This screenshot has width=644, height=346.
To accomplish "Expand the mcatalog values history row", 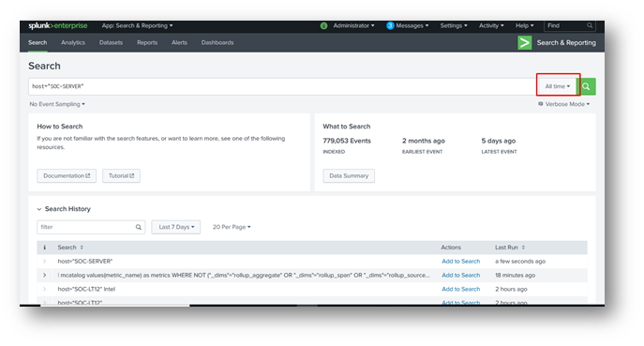I will click(x=44, y=276).
